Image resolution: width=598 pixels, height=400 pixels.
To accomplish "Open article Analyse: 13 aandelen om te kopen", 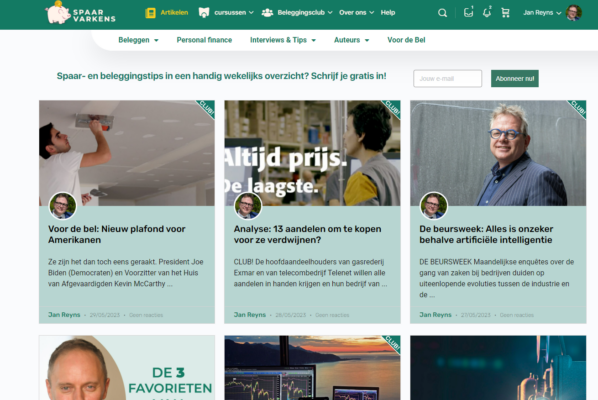I will click(x=307, y=234).
